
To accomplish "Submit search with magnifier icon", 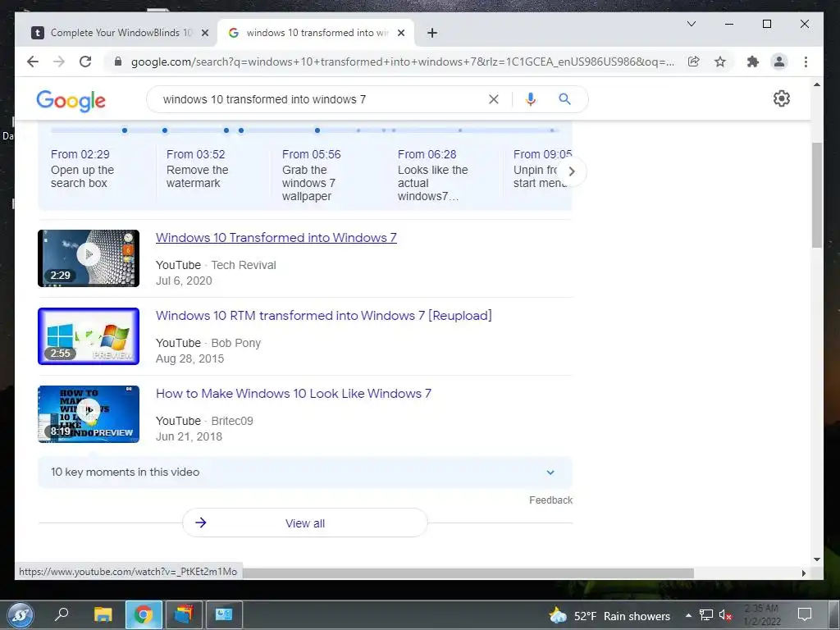I will (564, 99).
